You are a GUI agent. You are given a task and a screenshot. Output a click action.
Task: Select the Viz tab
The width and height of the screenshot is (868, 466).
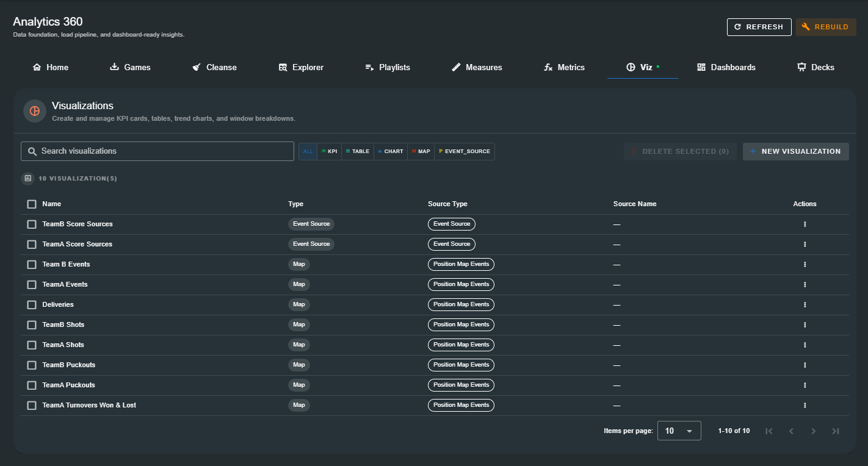click(642, 67)
